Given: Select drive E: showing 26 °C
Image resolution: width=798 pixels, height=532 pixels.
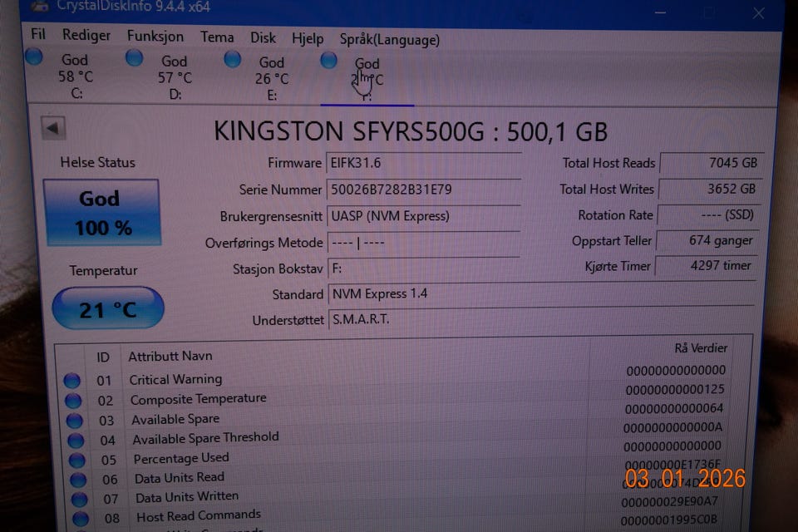Looking at the screenshot, I should [272, 79].
